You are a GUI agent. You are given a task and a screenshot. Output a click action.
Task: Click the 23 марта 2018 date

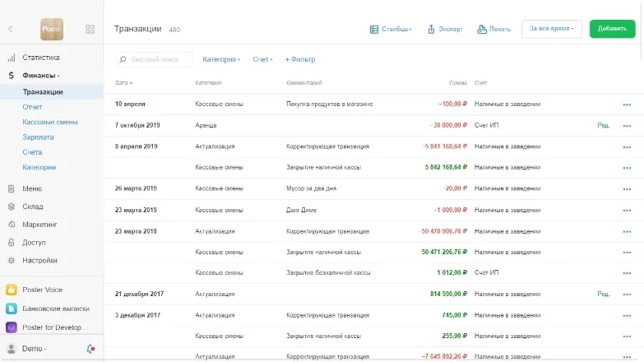coord(136,231)
